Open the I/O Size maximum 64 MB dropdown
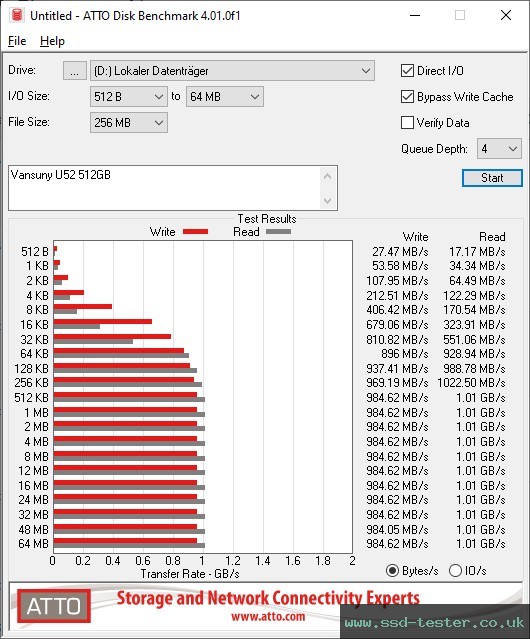The image size is (530, 639). pos(225,97)
